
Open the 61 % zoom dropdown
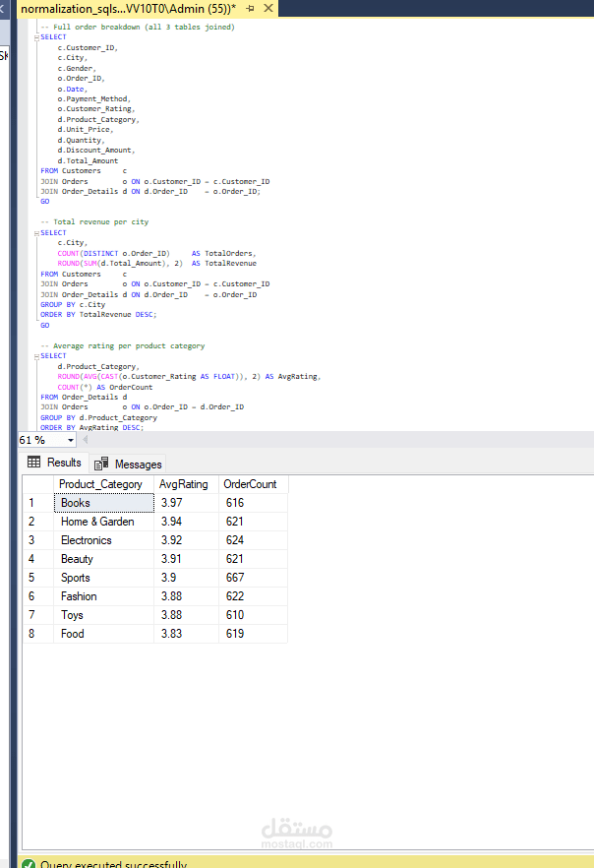click(70, 440)
